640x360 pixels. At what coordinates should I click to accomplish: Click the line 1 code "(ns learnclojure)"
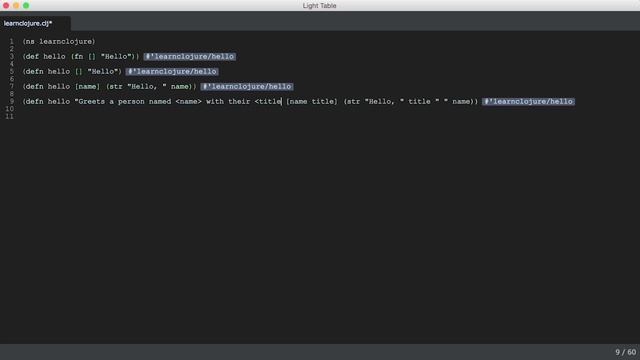click(x=59, y=42)
